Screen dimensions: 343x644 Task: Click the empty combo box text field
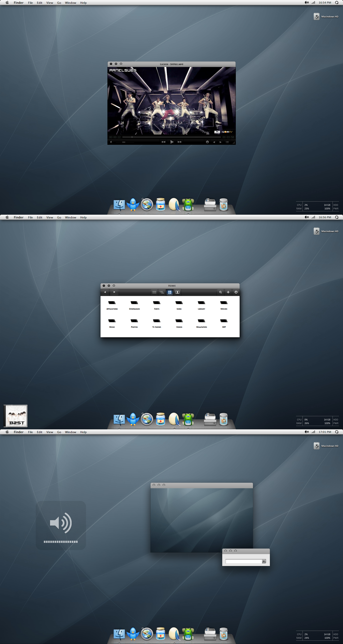pos(244,561)
